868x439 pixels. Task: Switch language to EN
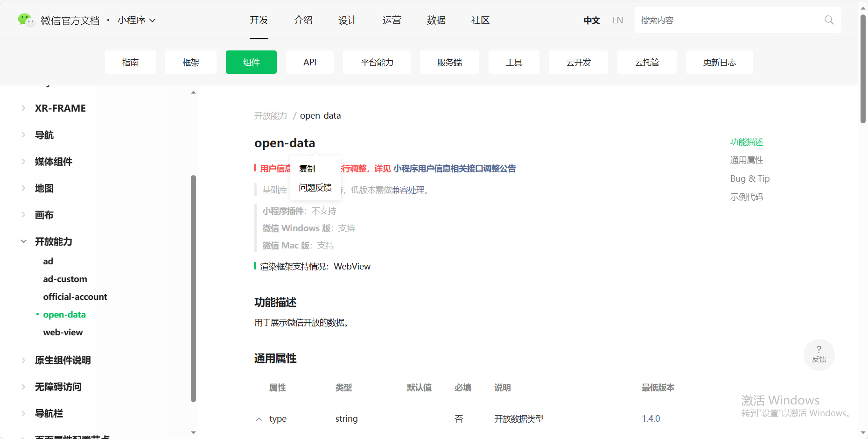pyautogui.click(x=617, y=20)
